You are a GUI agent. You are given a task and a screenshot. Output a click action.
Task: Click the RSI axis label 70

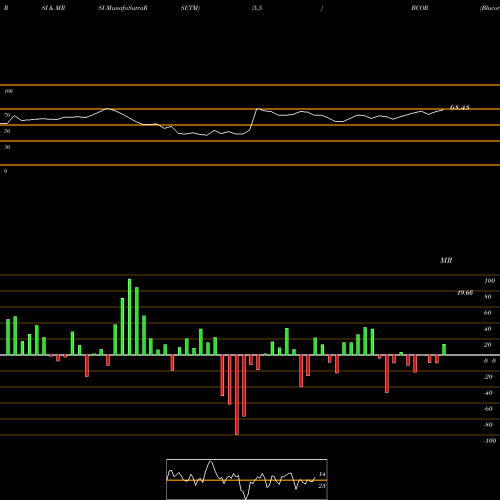[x=7, y=115]
